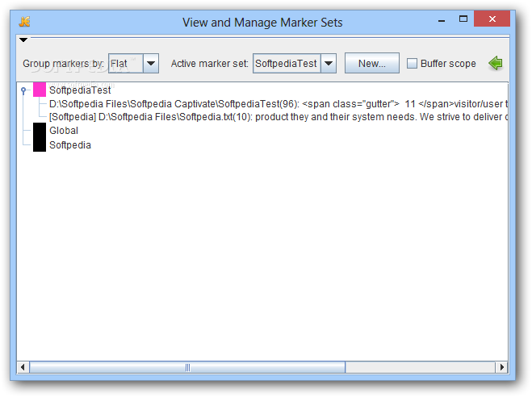Collapse the SoftpediaTest tree node

[23, 90]
